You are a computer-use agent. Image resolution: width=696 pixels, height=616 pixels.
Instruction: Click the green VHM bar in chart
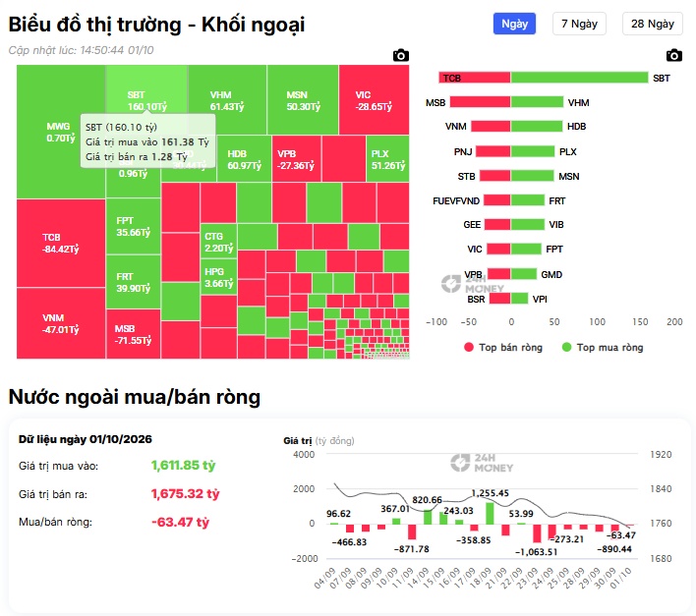pyautogui.click(x=537, y=102)
